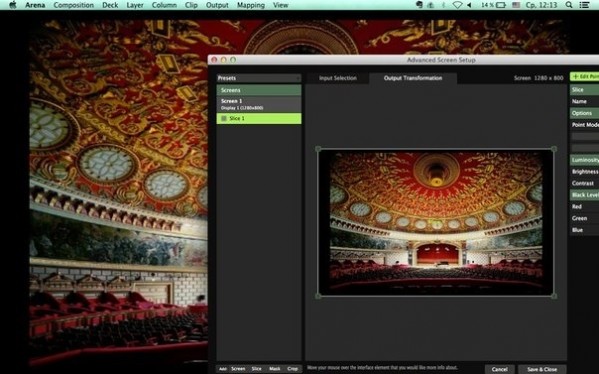This screenshot has height=374, width=599.
Task: Click the top-left corner handle of slice
Action: pos(318,149)
